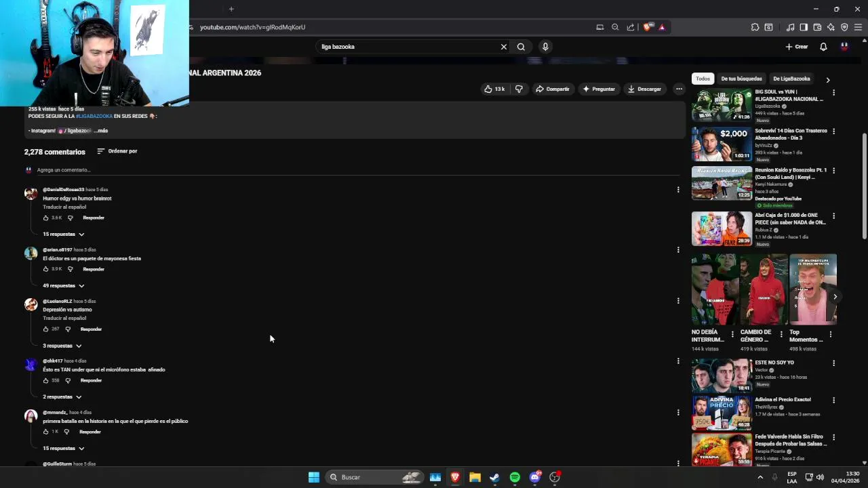
Task: Like the 'Humor edgy vs humor brainrot' comment
Action: (46, 218)
